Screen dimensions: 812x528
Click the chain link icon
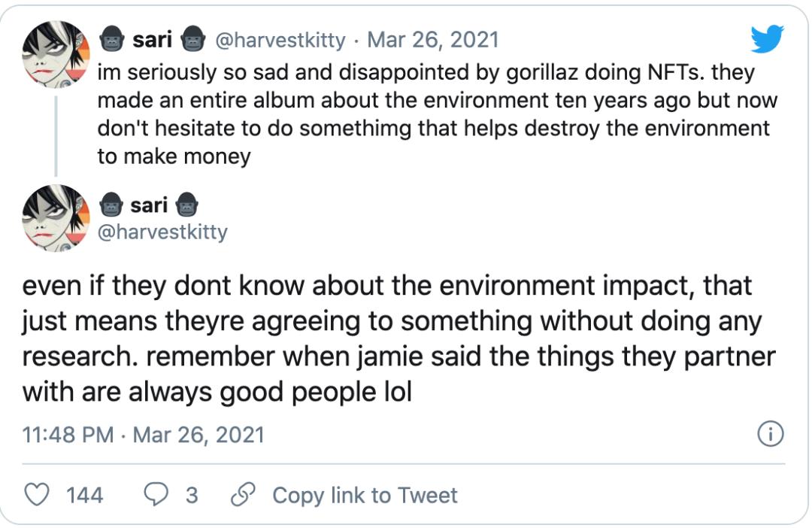(x=243, y=494)
